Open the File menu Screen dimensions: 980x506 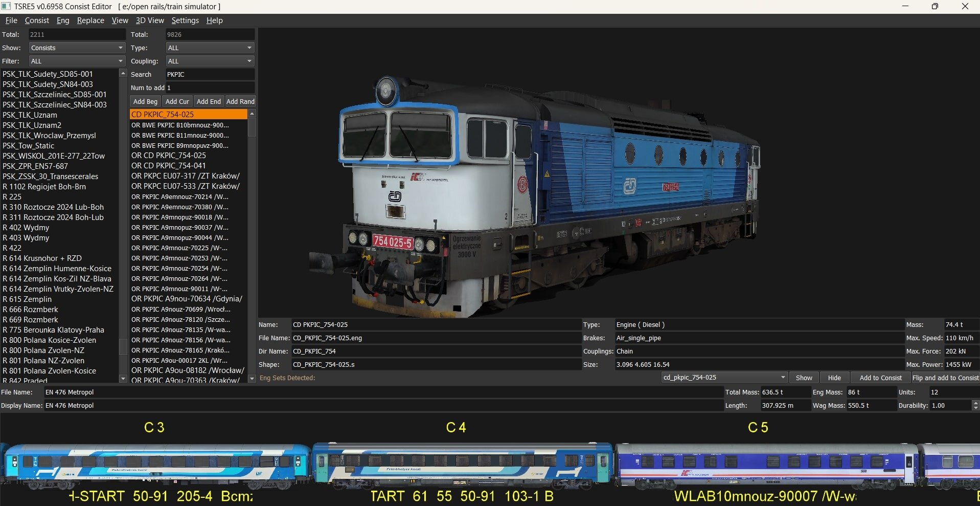[11, 20]
